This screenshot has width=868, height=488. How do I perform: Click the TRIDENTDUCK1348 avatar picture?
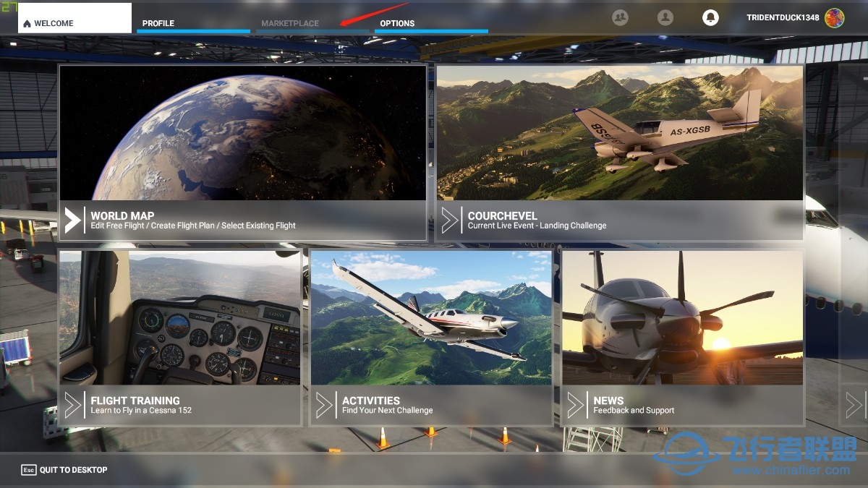pos(834,18)
